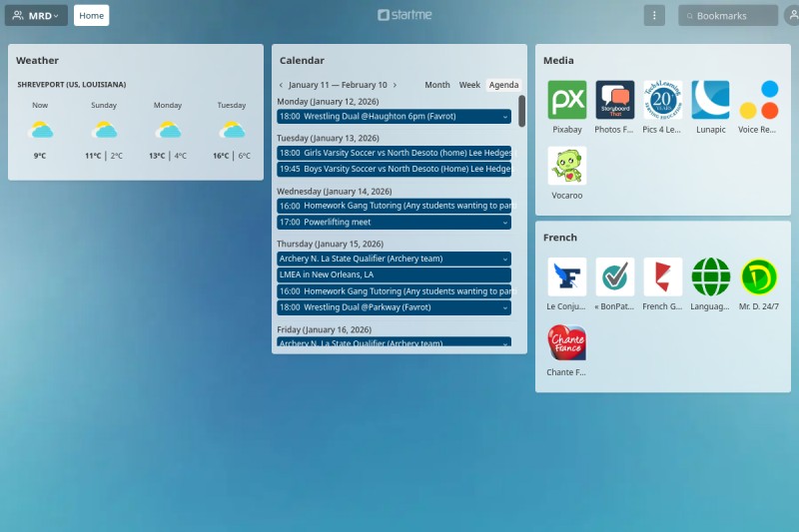Screen dimensions: 799x532
Task: Go to next calendar date range
Action: [x=395, y=86]
